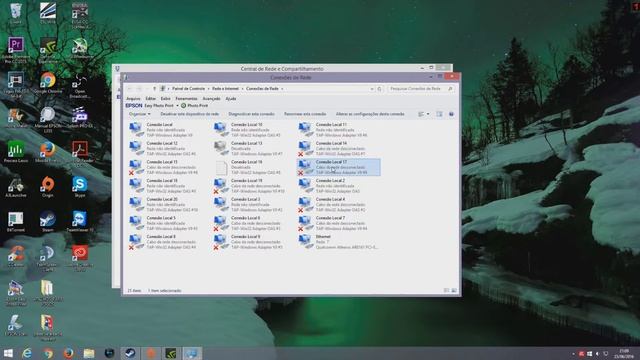The image size is (640, 360).
Task: Open the Mozilla Firefox desktop shortcut
Action: tap(48, 152)
